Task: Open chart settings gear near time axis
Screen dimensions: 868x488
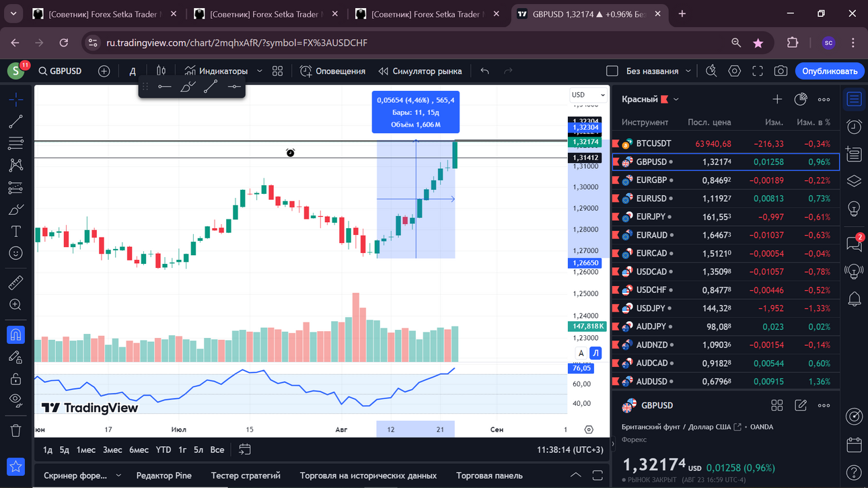Action: click(589, 429)
